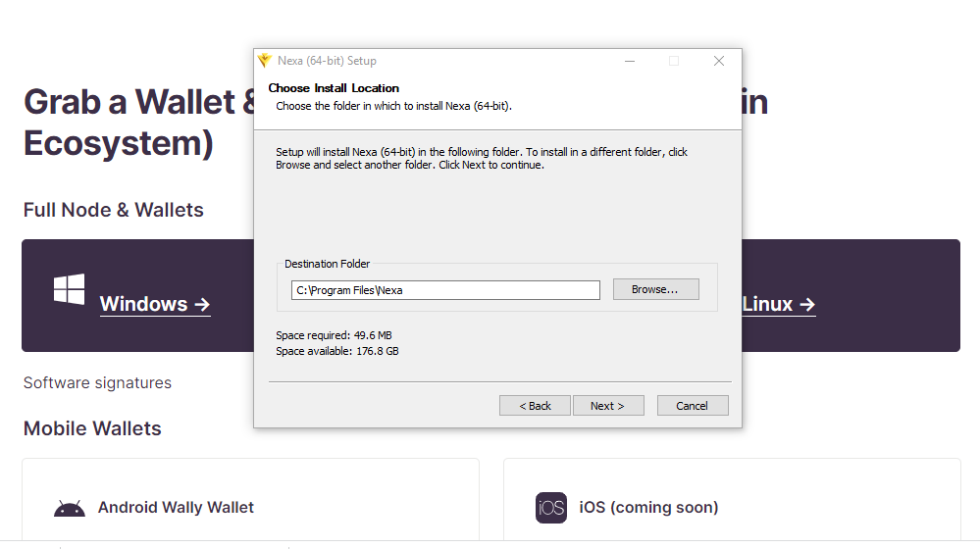Click the Destination Folder path field
This screenshot has height=549, width=980.
click(445, 290)
